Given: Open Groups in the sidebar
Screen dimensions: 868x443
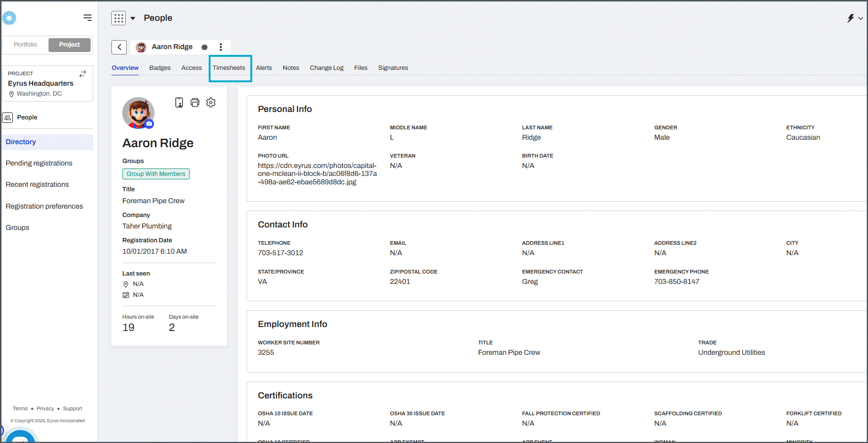Looking at the screenshot, I should coord(17,228).
